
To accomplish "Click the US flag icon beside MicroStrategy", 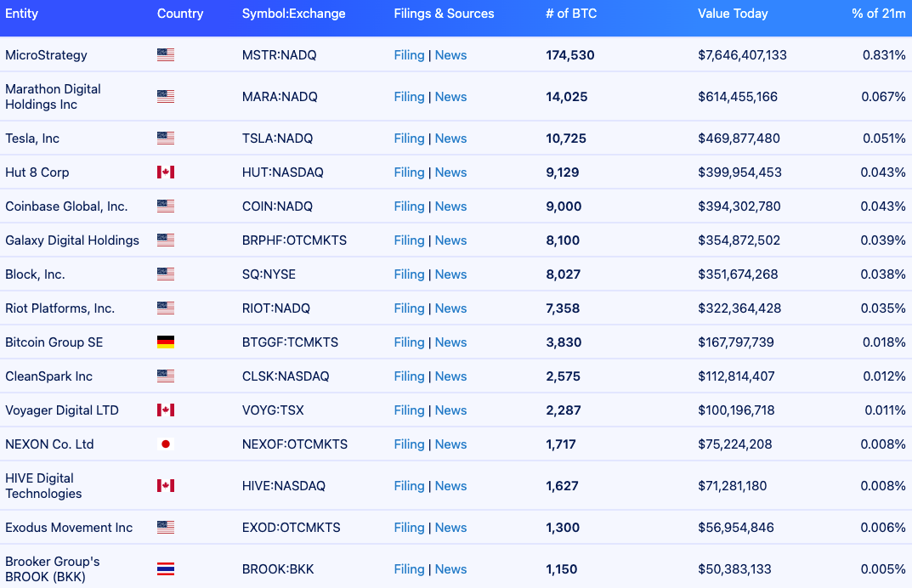I will pyautogui.click(x=166, y=55).
